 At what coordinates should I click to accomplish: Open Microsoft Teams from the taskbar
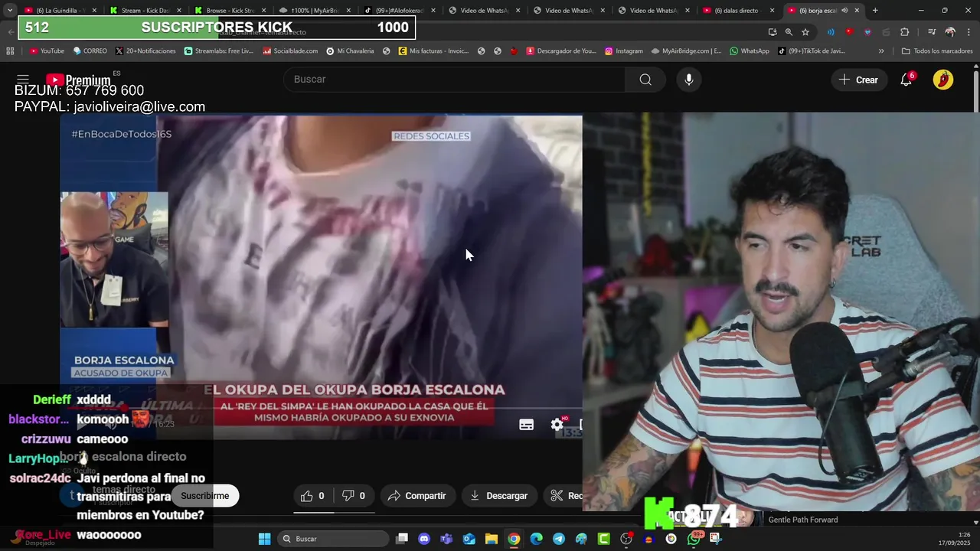click(x=446, y=539)
